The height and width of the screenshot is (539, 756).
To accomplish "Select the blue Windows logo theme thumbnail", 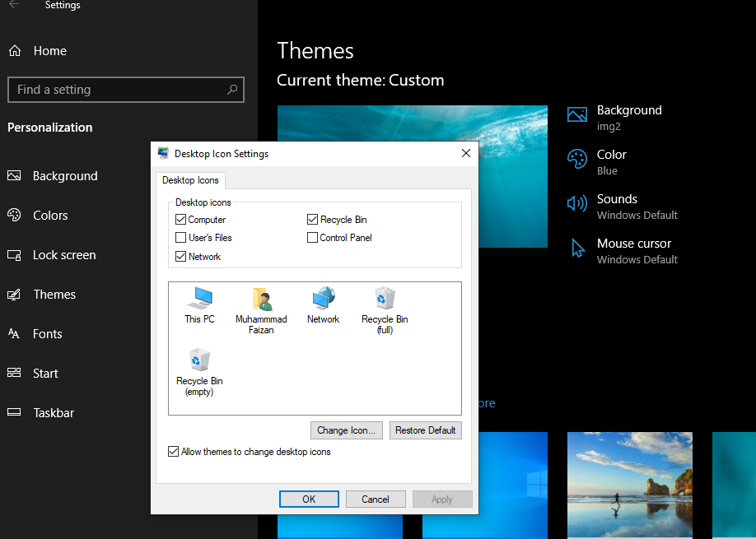I will (x=513, y=485).
